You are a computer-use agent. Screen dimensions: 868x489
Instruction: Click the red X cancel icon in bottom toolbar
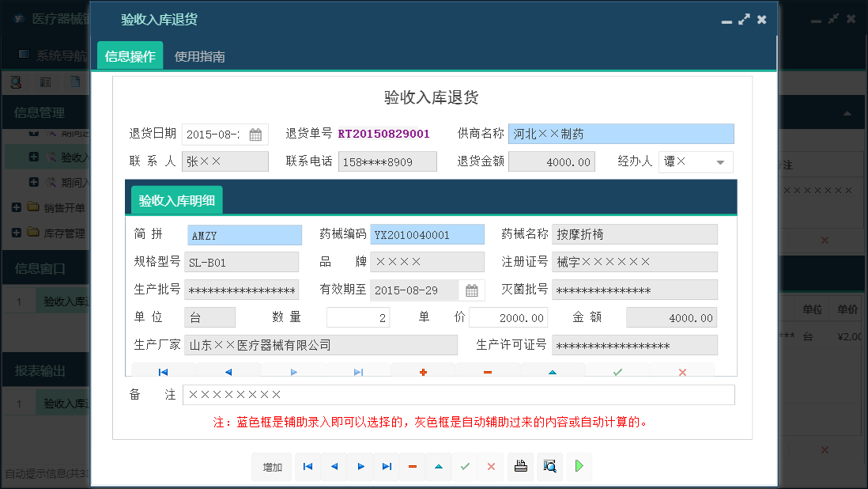[x=491, y=467]
